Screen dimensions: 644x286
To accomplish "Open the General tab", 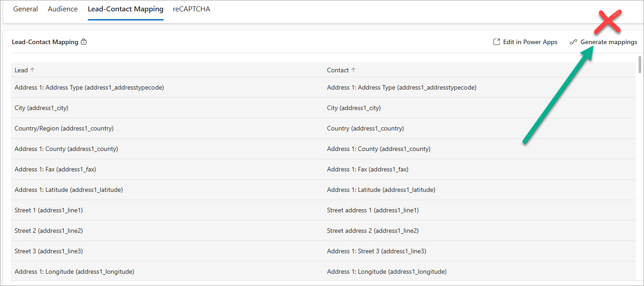I will point(25,9).
